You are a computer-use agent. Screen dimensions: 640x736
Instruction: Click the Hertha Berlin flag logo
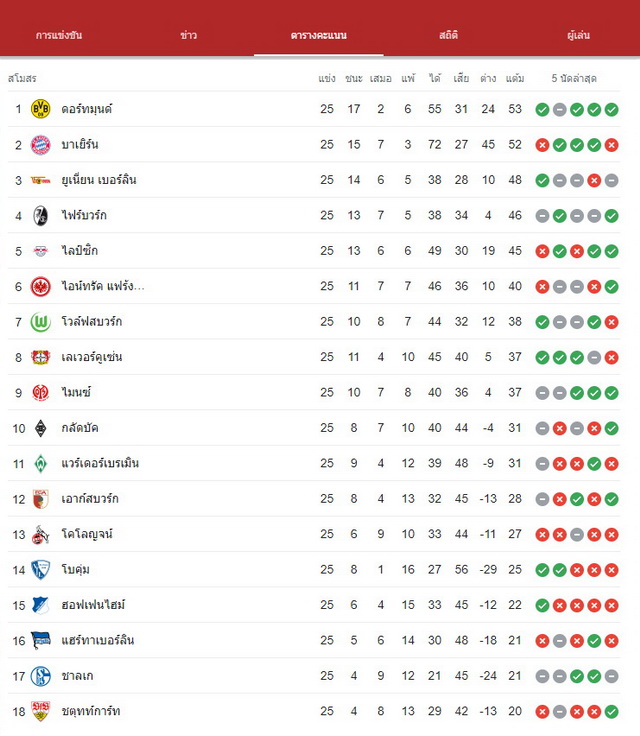[40, 640]
